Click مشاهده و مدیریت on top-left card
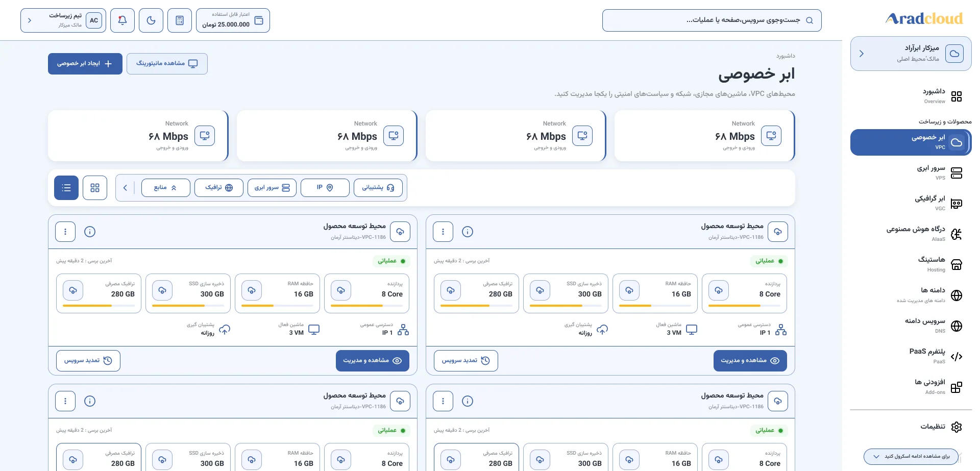Screen dimensions: 980x471 373,361
